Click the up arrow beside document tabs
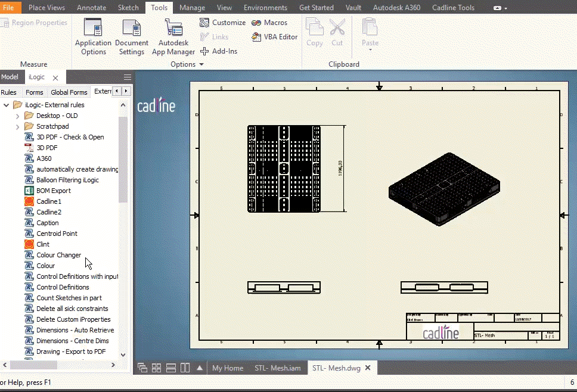The height and width of the screenshot is (392, 577). point(200,368)
